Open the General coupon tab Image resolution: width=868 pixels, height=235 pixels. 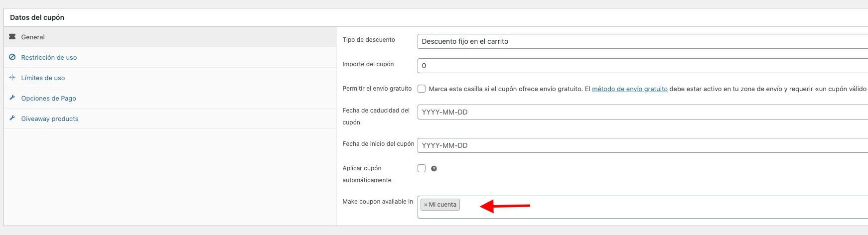coord(170,37)
